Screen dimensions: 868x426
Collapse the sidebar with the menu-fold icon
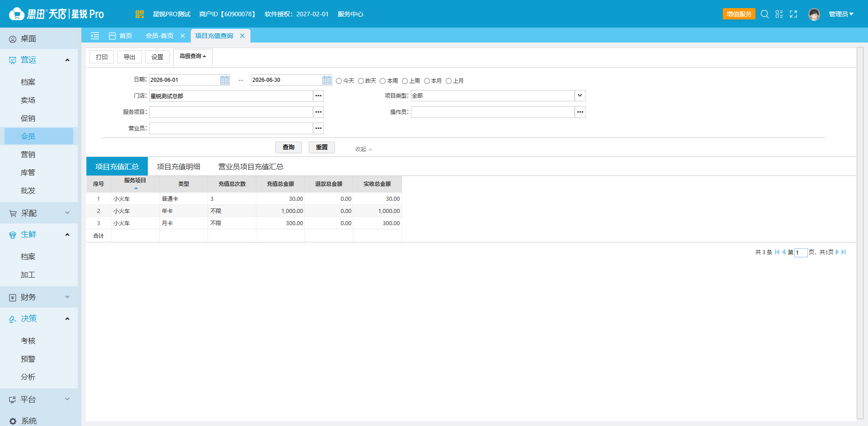point(95,36)
